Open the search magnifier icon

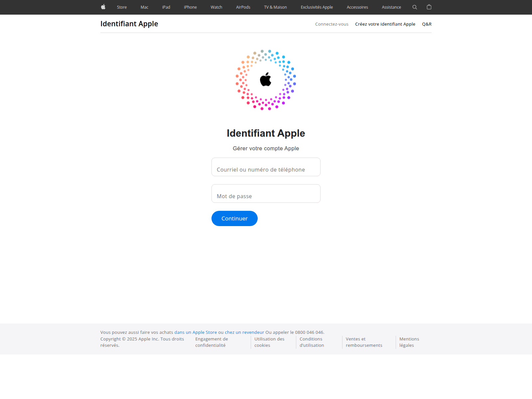click(415, 7)
